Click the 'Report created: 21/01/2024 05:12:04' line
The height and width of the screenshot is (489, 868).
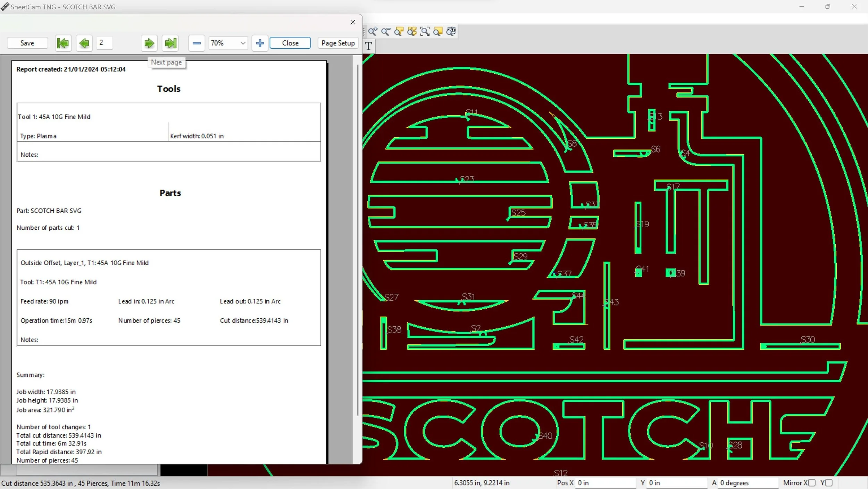tap(71, 69)
